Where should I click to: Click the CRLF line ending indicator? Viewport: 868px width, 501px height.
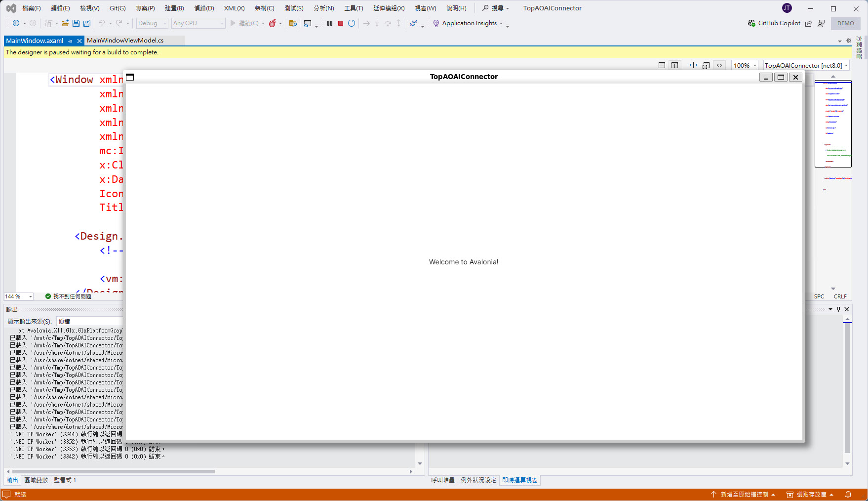[x=840, y=296]
